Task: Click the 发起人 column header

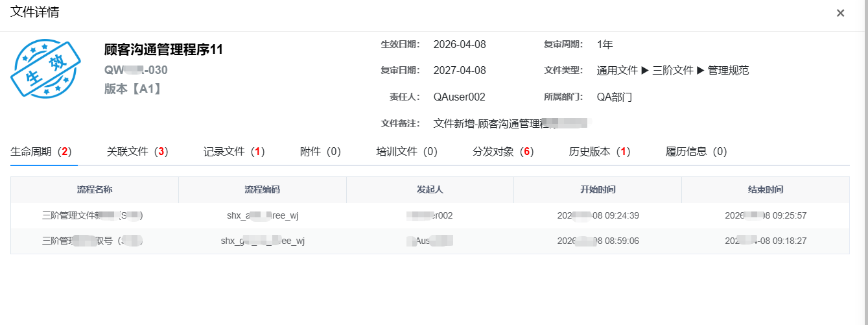Action: 430,189
